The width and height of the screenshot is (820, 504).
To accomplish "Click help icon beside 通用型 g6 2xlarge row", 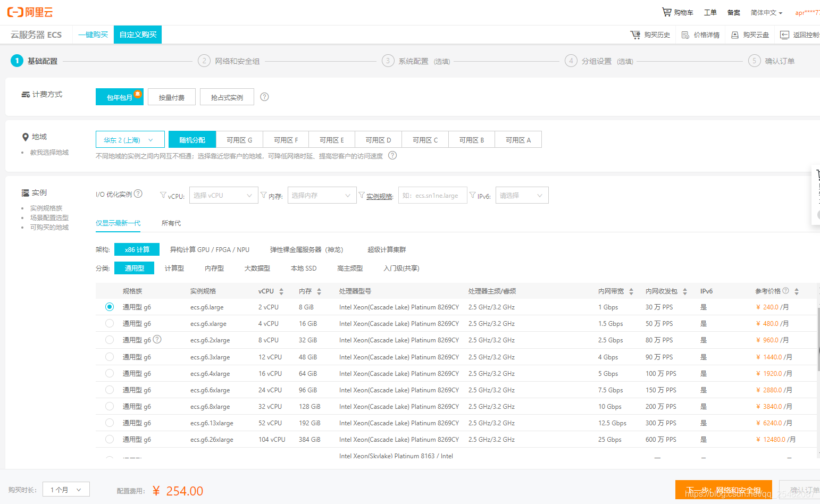I will (157, 339).
